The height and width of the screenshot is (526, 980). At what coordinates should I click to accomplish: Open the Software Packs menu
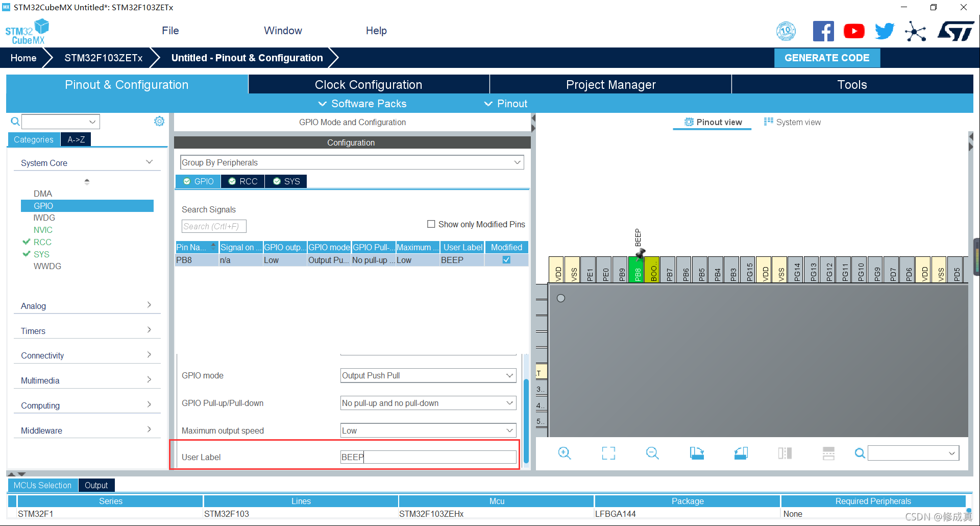click(362, 104)
